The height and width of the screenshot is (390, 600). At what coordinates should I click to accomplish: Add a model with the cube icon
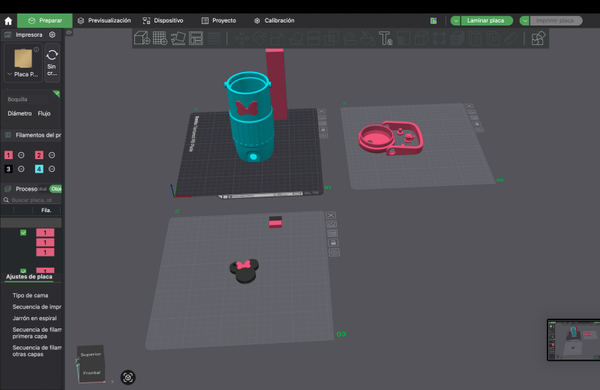click(142, 38)
